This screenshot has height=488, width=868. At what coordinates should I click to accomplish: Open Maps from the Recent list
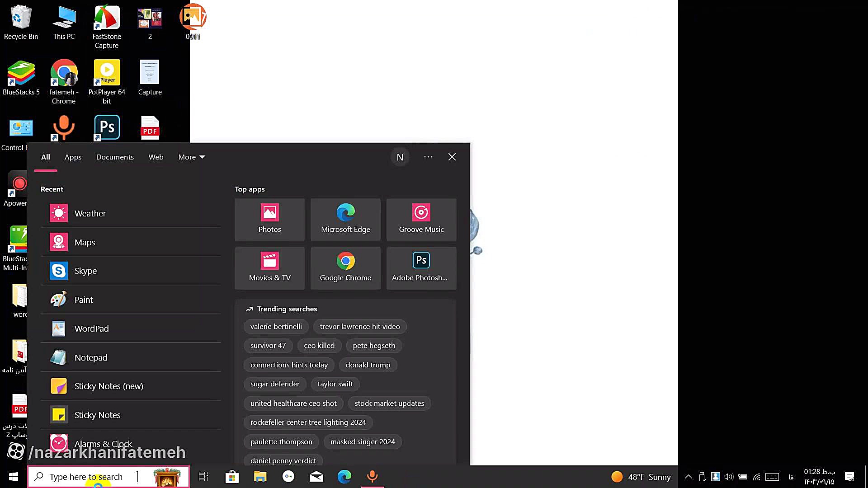click(130, 242)
